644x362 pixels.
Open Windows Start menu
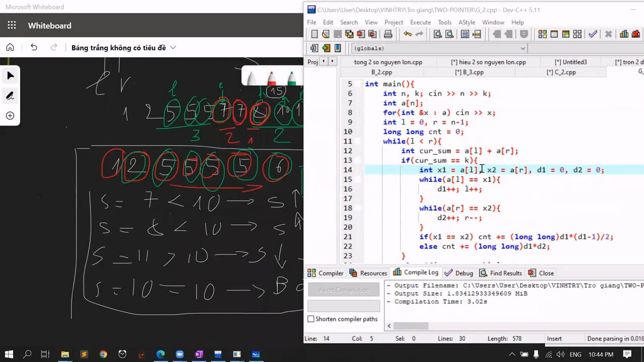click(9, 354)
